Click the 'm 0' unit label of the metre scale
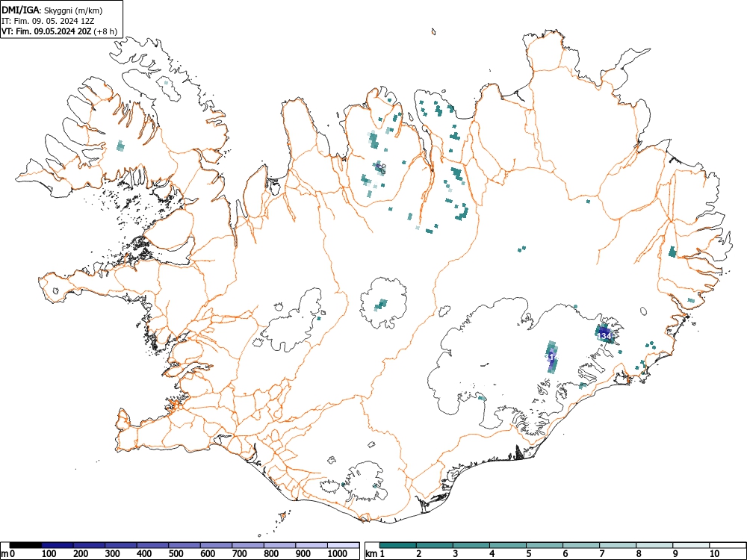The width and height of the screenshot is (747, 560). 8,554
